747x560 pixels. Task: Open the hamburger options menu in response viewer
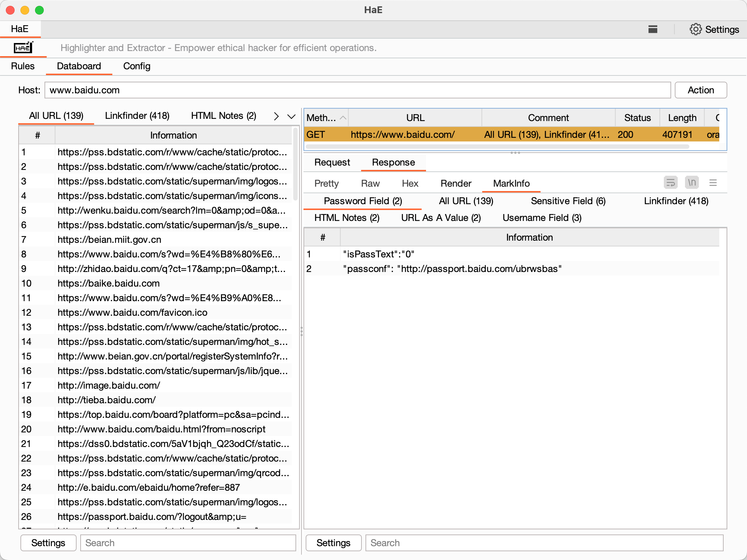713,183
